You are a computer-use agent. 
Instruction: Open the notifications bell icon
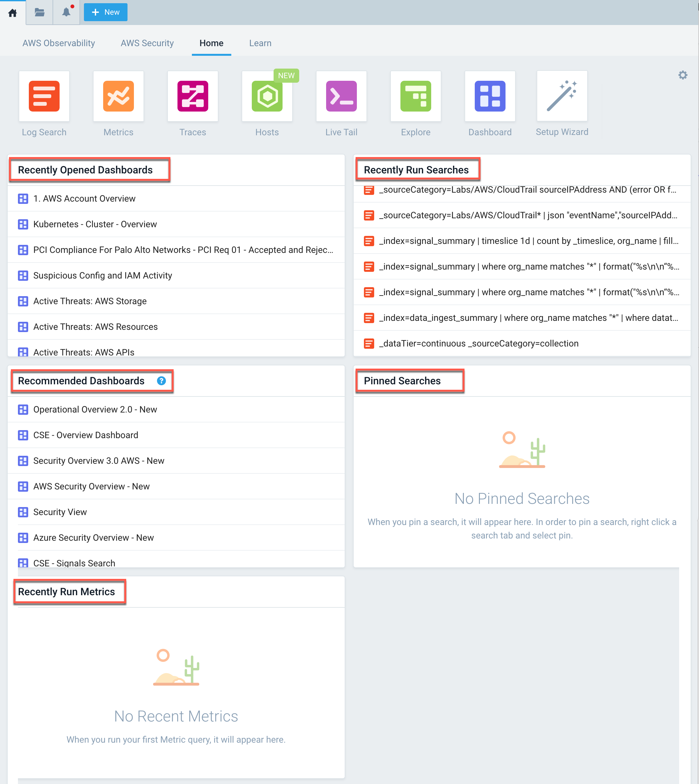tap(66, 13)
